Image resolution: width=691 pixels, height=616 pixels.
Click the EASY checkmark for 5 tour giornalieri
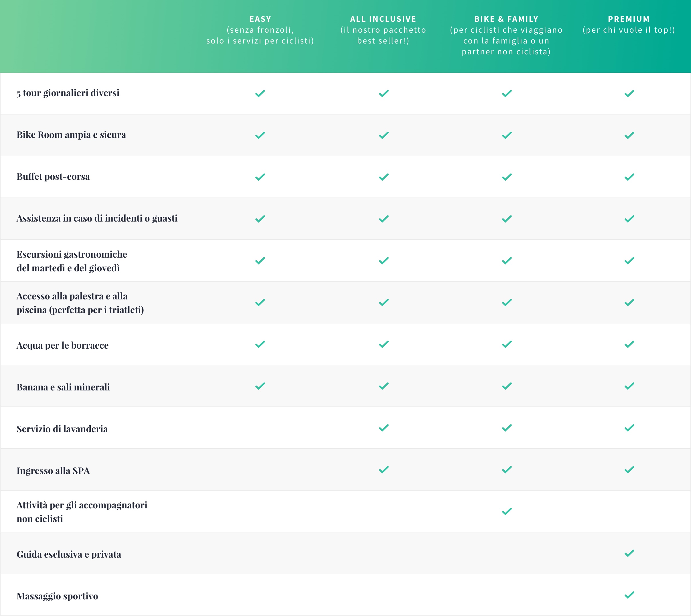(x=260, y=93)
